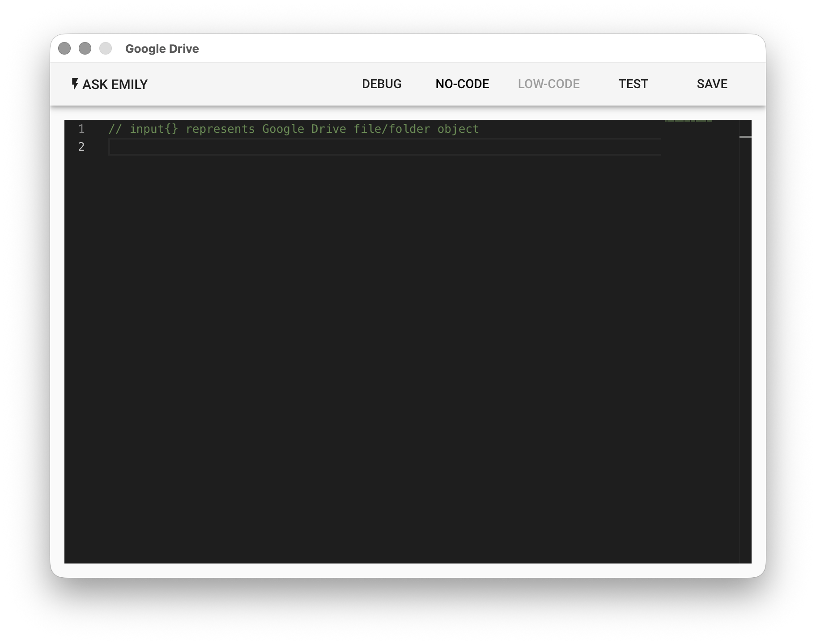
Task: Switch to NO-CODE mode
Action: 462,84
